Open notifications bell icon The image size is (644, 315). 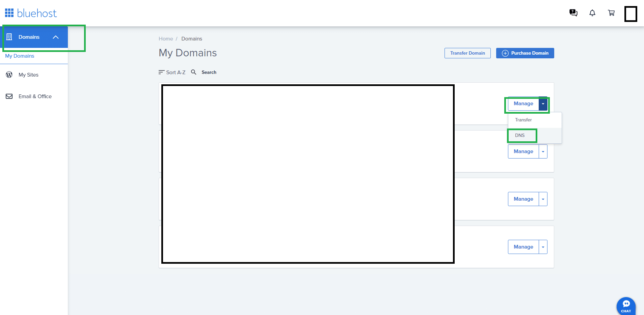click(592, 13)
